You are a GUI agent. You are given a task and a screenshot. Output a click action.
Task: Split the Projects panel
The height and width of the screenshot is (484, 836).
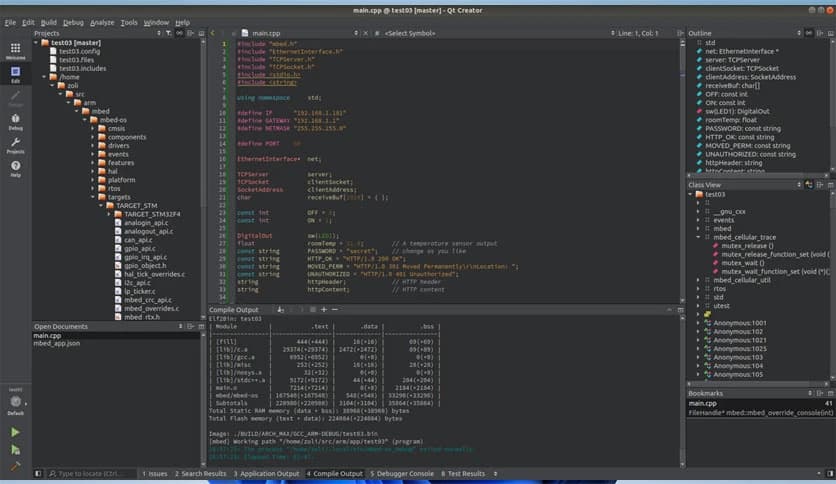pyautogui.click(x=190, y=33)
